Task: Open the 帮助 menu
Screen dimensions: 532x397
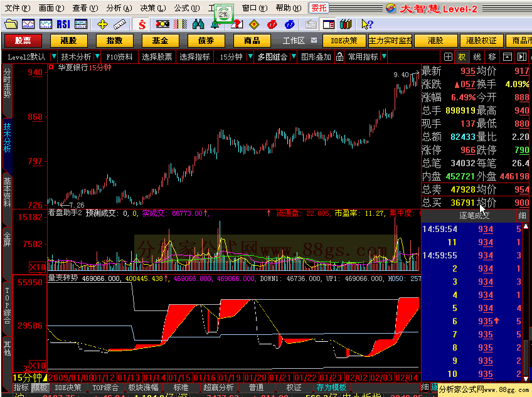Action: (289, 8)
